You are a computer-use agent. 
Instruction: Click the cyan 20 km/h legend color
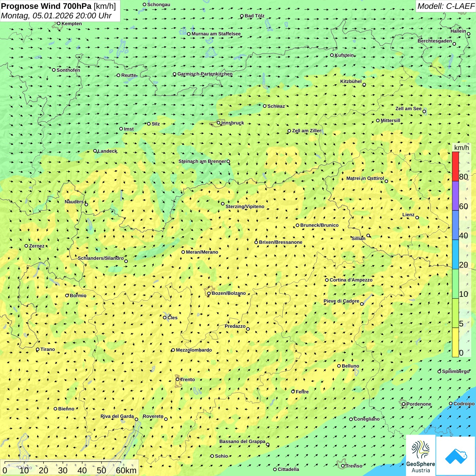pyautogui.click(x=455, y=255)
